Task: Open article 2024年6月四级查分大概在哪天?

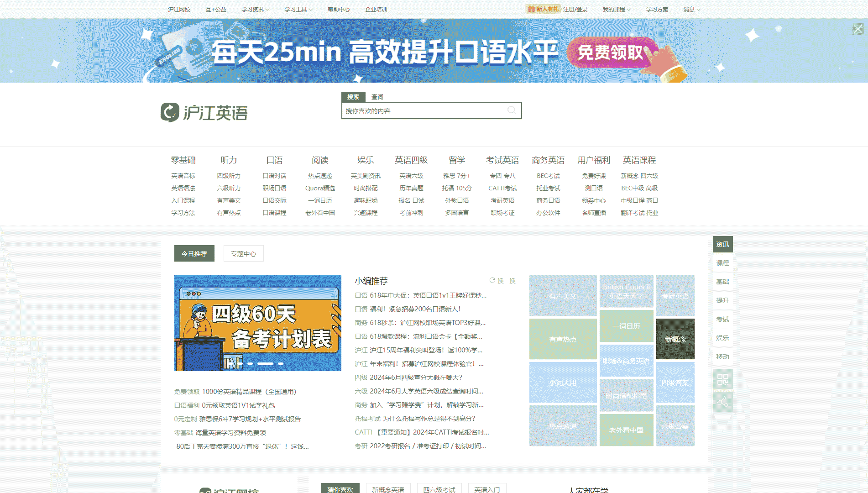Action: click(x=416, y=378)
